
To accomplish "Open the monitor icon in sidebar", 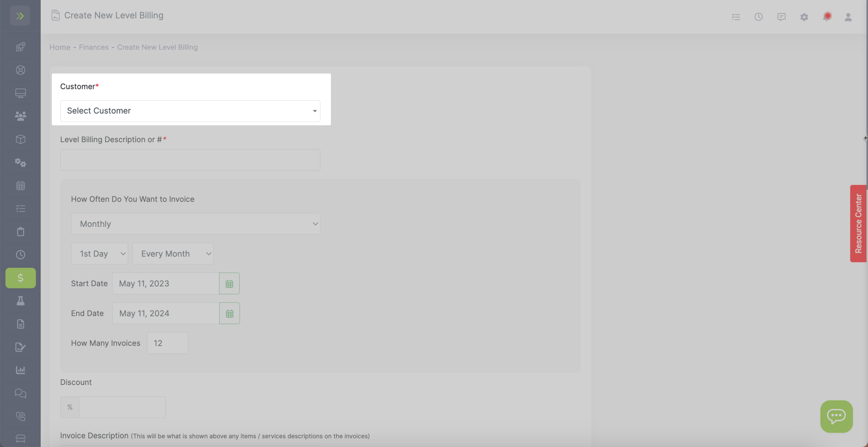I will tap(20, 93).
